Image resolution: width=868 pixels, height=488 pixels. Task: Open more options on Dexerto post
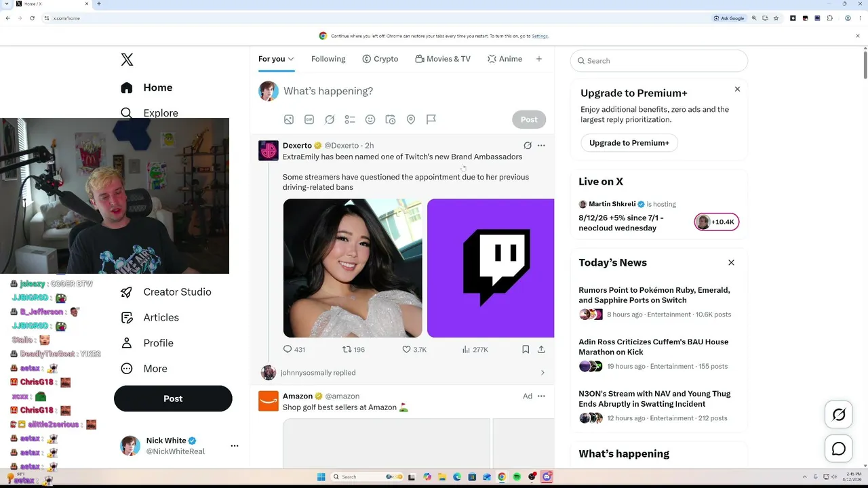coord(541,146)
